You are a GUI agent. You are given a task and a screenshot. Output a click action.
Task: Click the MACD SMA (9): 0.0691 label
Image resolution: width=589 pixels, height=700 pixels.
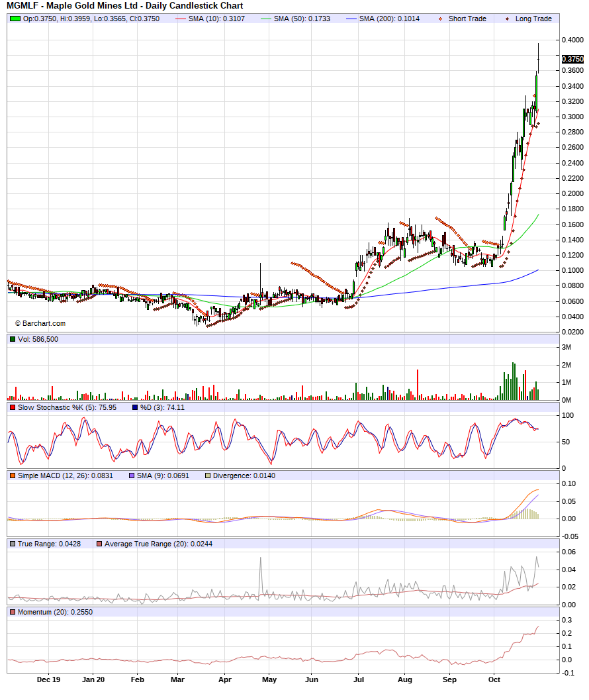[x=163, y=476]
